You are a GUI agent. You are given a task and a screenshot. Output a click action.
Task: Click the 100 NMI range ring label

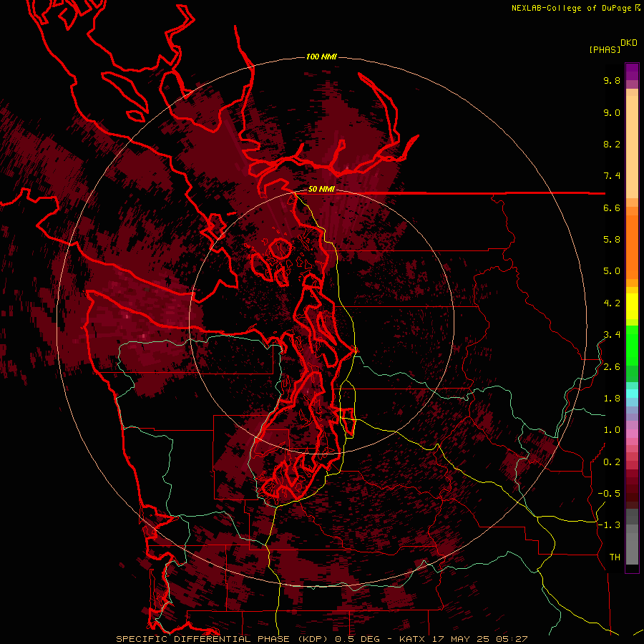pos(321,57)
